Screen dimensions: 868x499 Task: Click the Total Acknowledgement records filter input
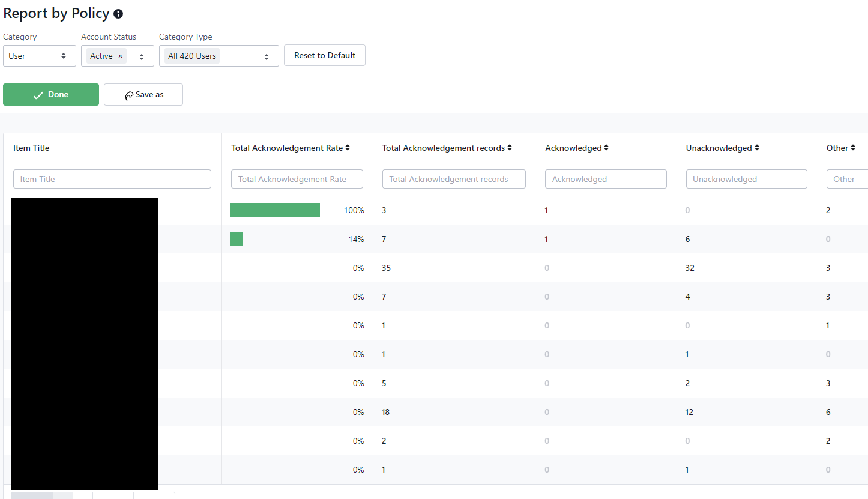pos(454,179)
